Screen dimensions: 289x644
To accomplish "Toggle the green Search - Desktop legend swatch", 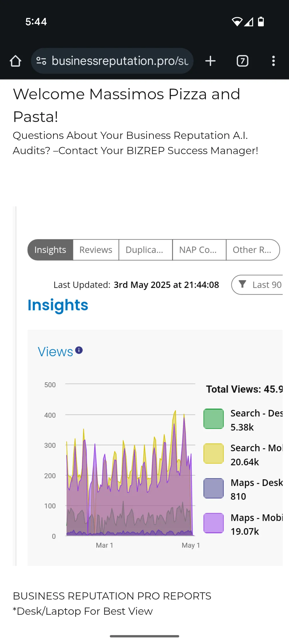I will 214,419.
